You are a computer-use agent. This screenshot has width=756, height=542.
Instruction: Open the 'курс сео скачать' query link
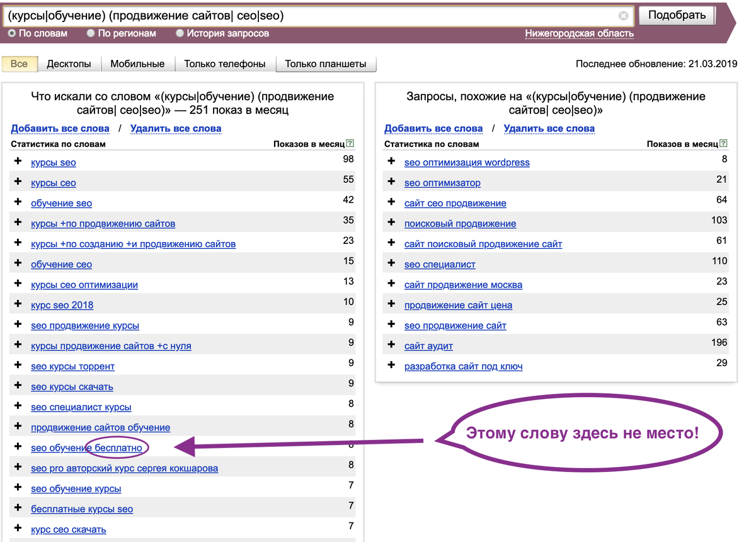[69, 529]
